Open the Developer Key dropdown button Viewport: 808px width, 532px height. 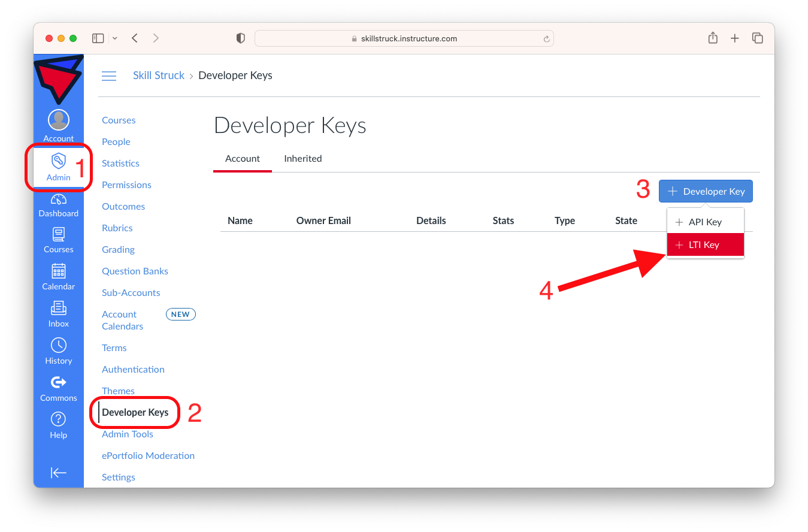click(706, 191)
